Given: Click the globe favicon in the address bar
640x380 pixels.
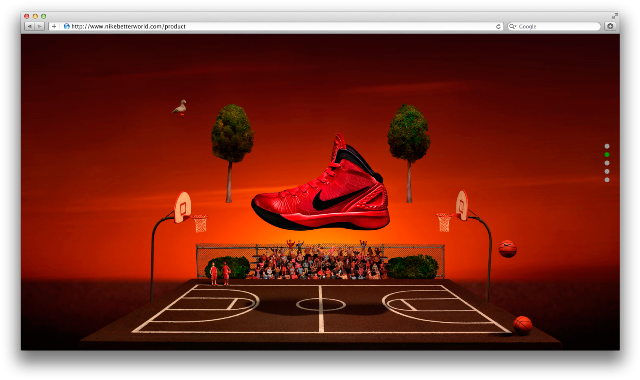Looking at the screenshot, I should coord(67,26).
